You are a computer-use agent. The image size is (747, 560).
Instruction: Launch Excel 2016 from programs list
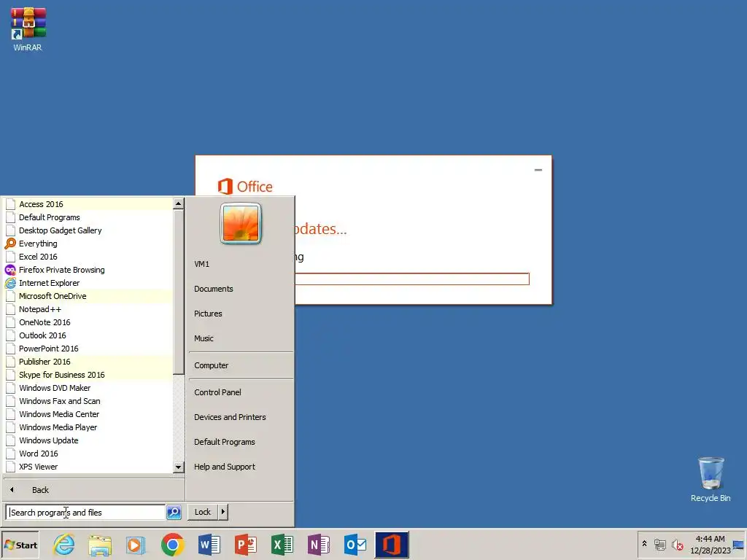coord(88,257)
